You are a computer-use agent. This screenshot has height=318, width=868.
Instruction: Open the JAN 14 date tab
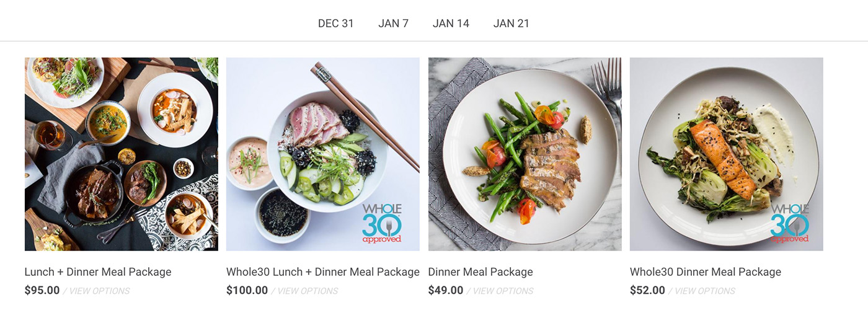[451, 24]
